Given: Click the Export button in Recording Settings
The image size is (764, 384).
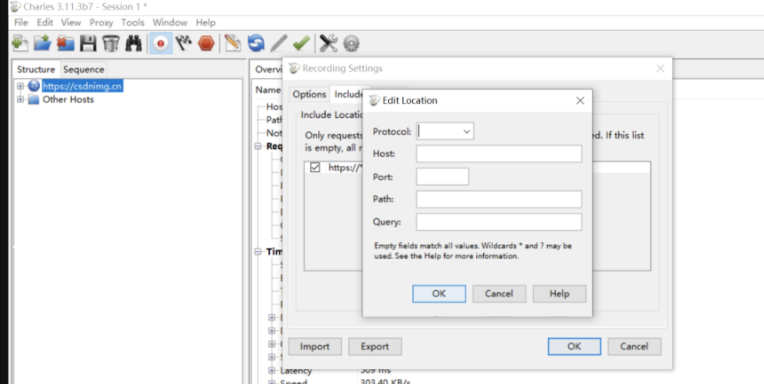Looking at the screenshot, I should tap(375, 346).
